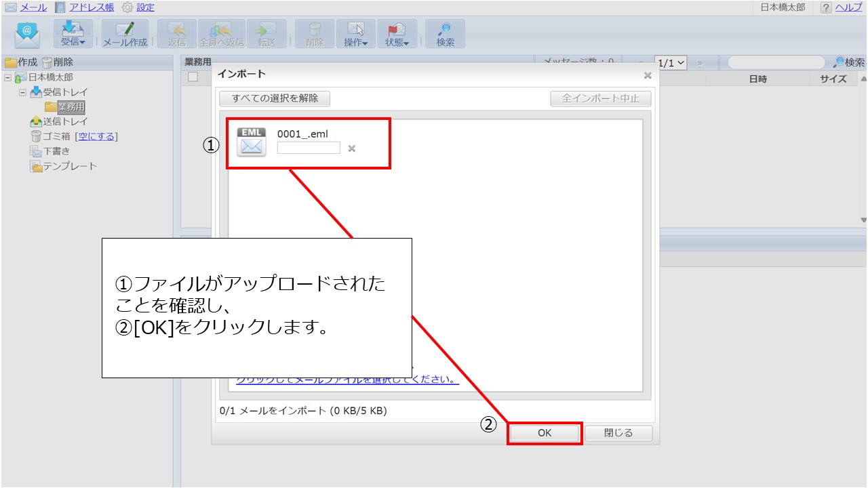Confirm import with OK button

(545, 433)
